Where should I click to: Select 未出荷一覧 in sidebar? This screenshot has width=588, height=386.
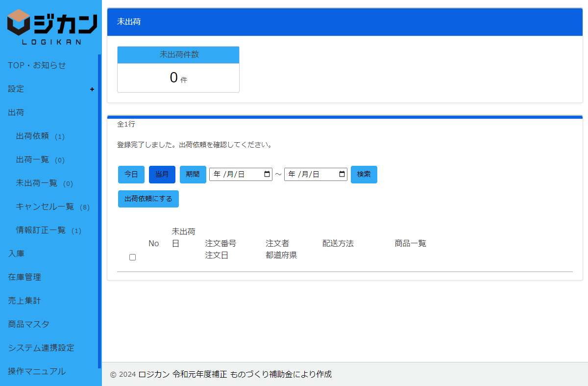coord(36,183)
